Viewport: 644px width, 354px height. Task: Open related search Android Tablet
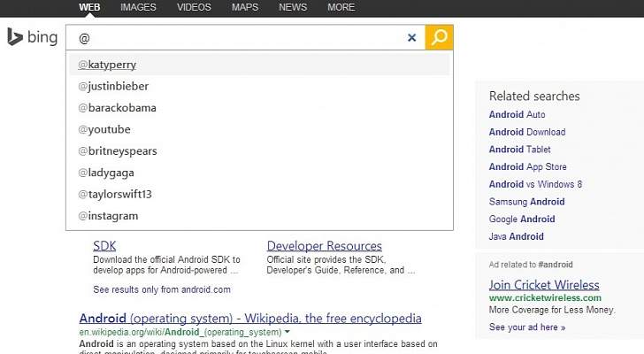(x=519, y=150)
